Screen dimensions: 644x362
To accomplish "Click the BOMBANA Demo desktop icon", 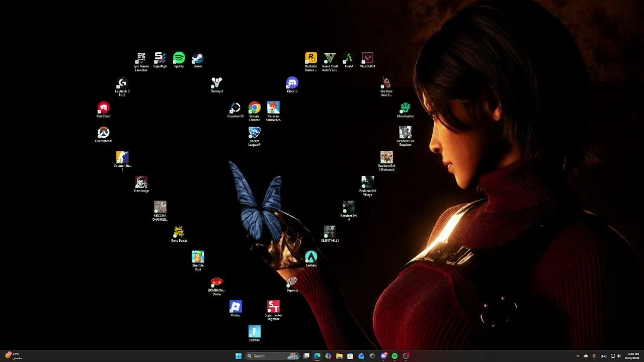I will (217, 286).
